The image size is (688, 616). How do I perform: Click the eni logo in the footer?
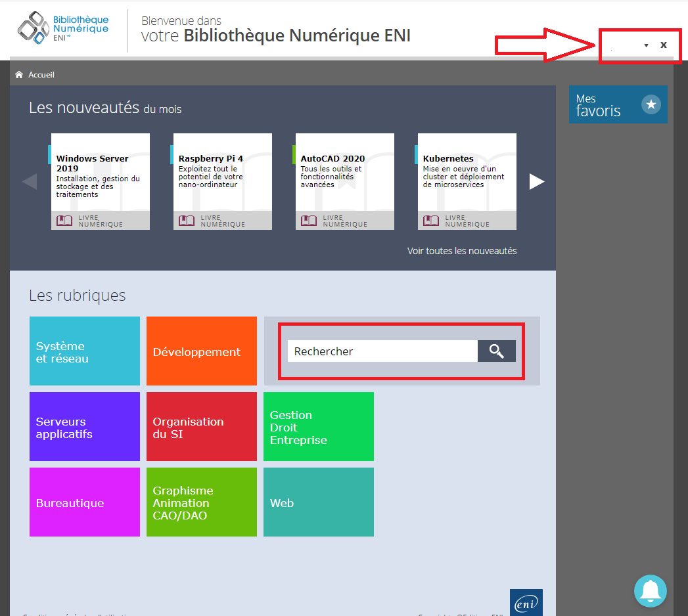click(x=526, y=603)
